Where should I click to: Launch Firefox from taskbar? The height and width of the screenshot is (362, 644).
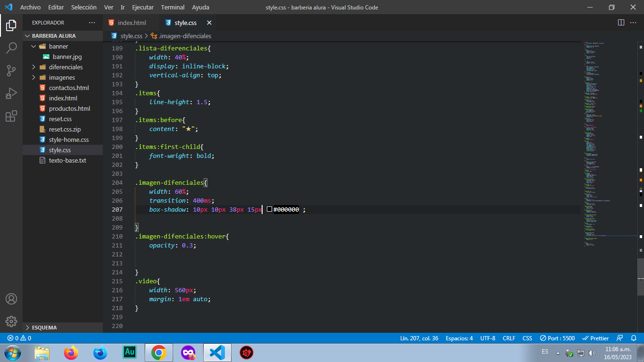coord(71,353)
